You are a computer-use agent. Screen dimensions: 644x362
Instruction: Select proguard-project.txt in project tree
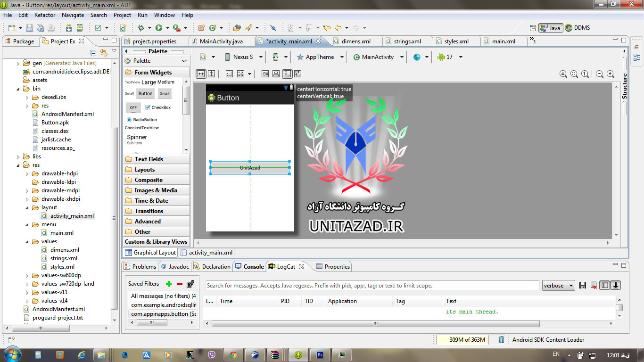53,318
